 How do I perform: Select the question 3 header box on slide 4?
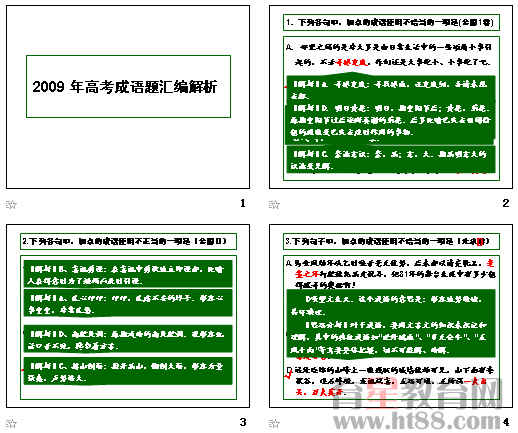pos(391,241)
